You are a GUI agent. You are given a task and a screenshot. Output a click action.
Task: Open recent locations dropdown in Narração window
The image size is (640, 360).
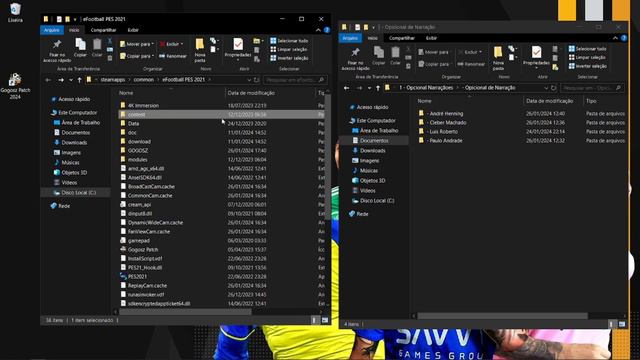(x=369, y=88)
